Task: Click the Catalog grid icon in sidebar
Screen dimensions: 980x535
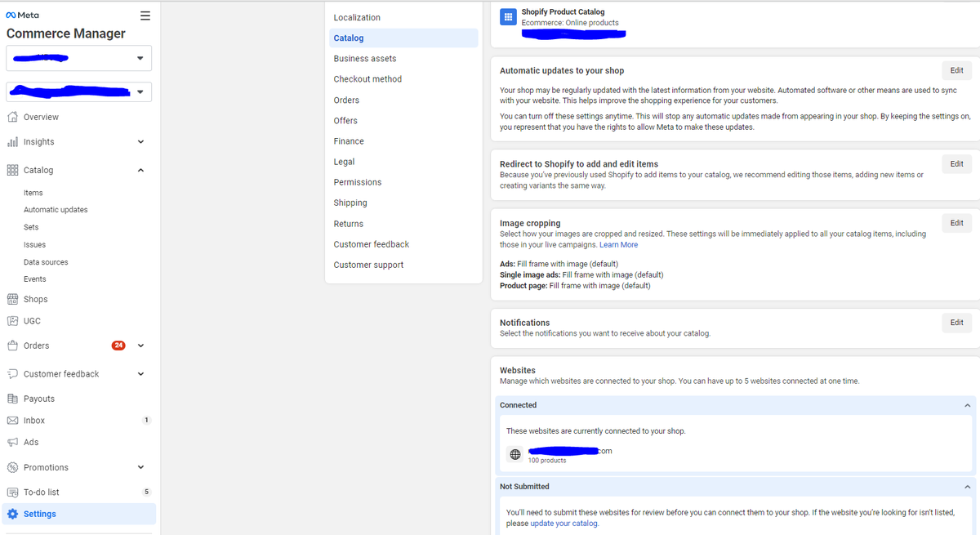Action: pos(12,170)
